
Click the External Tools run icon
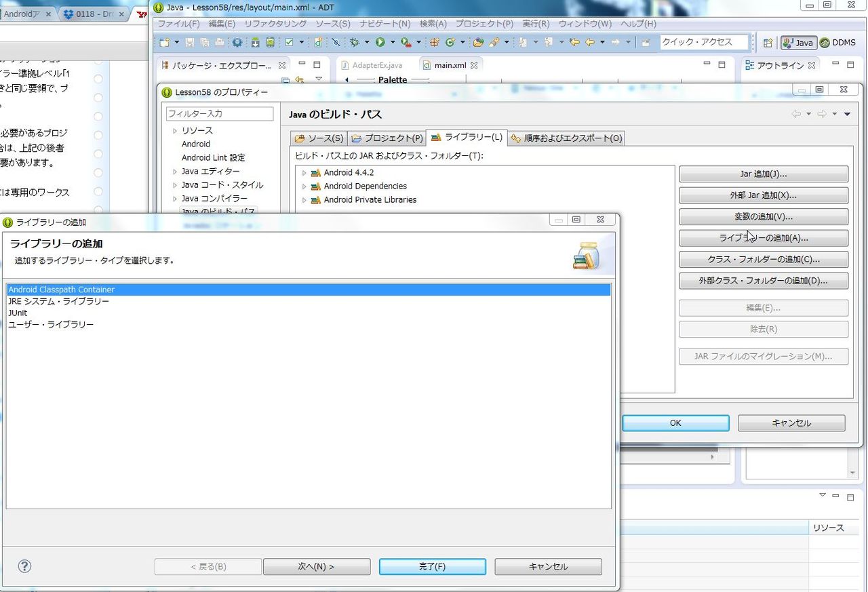pos(406,42)
